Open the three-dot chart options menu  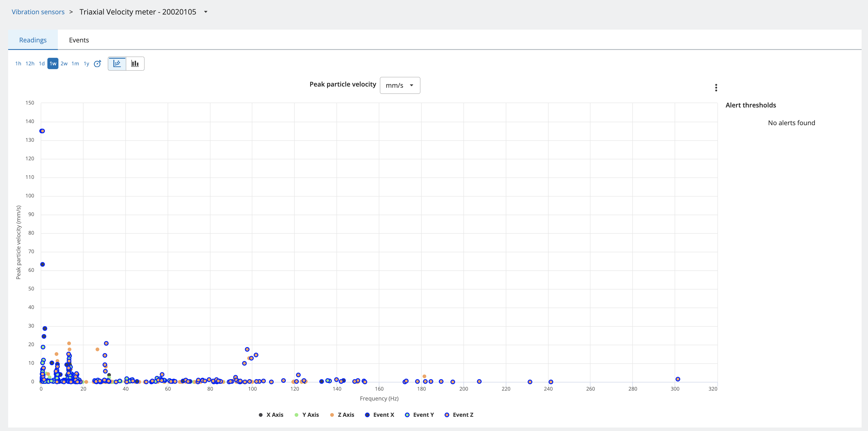coord(716,87)
